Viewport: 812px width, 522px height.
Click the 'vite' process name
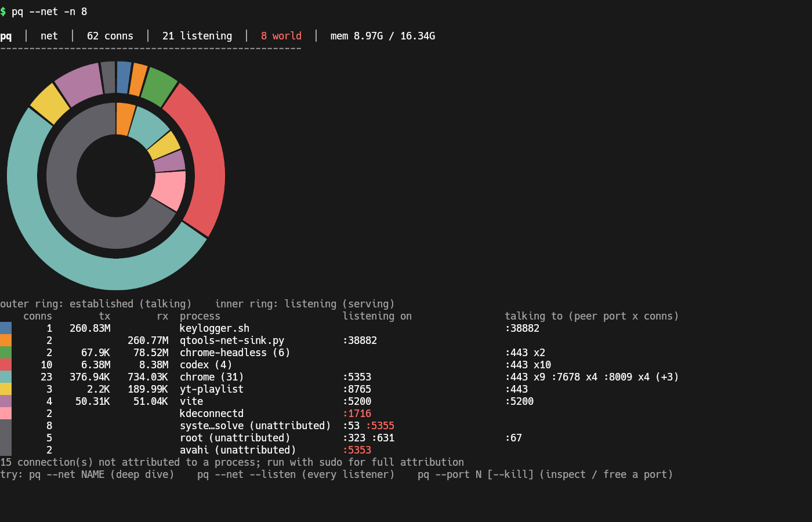[x=191, y=401]
